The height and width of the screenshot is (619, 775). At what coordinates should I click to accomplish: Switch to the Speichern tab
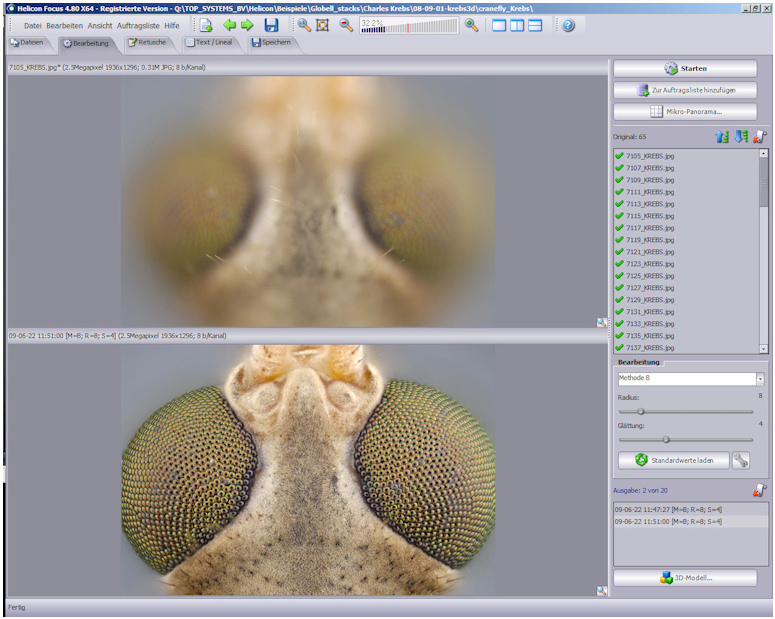[x=271, y=43]
